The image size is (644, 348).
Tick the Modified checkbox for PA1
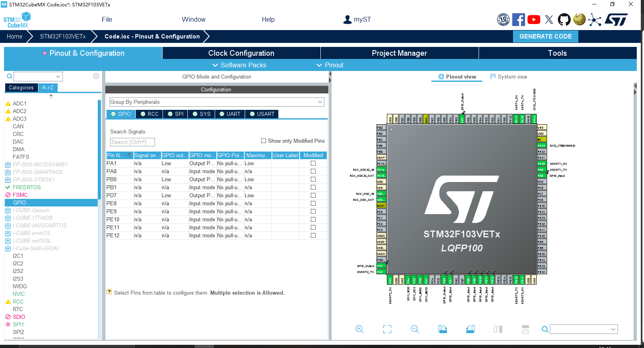coord(313,163)
